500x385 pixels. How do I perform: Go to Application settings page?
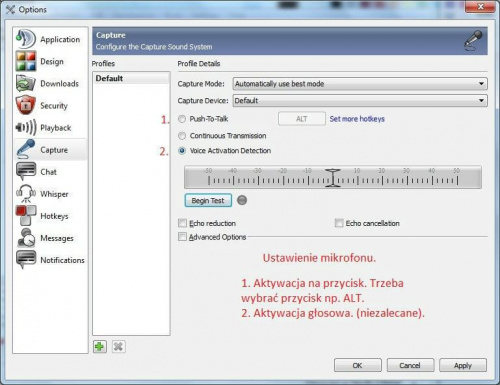click(x=60, y=39)
